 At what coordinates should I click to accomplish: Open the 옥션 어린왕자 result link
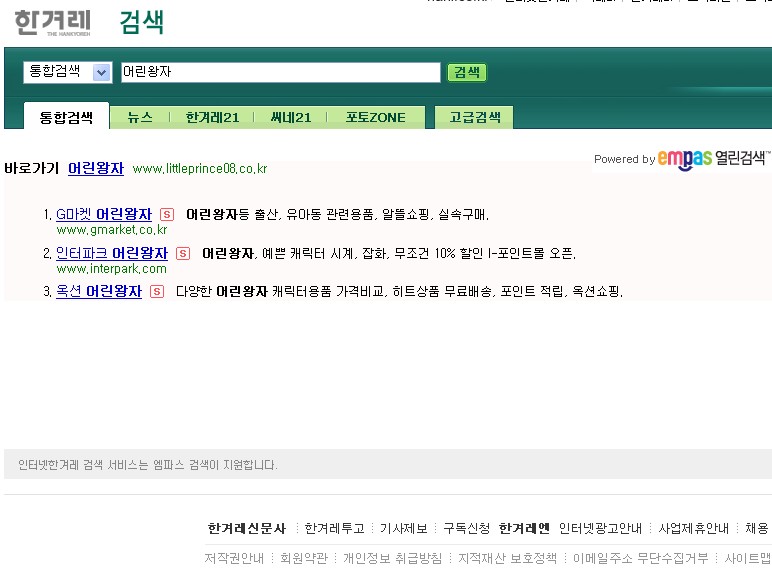tap(99, 291)
